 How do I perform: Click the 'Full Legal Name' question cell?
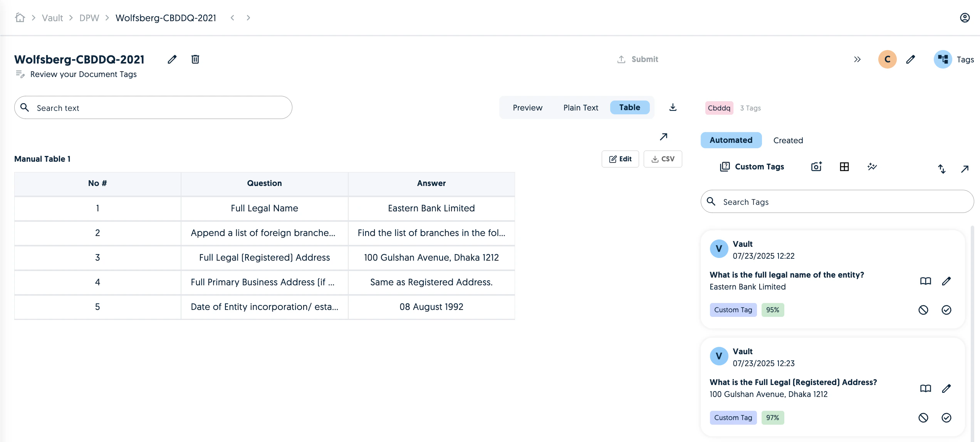point(264,208)
